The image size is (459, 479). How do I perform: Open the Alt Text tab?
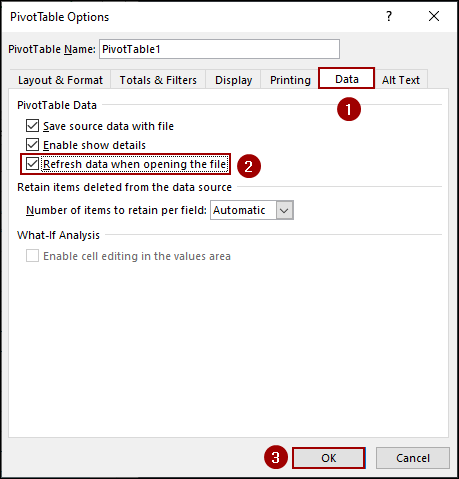[401, 80]
